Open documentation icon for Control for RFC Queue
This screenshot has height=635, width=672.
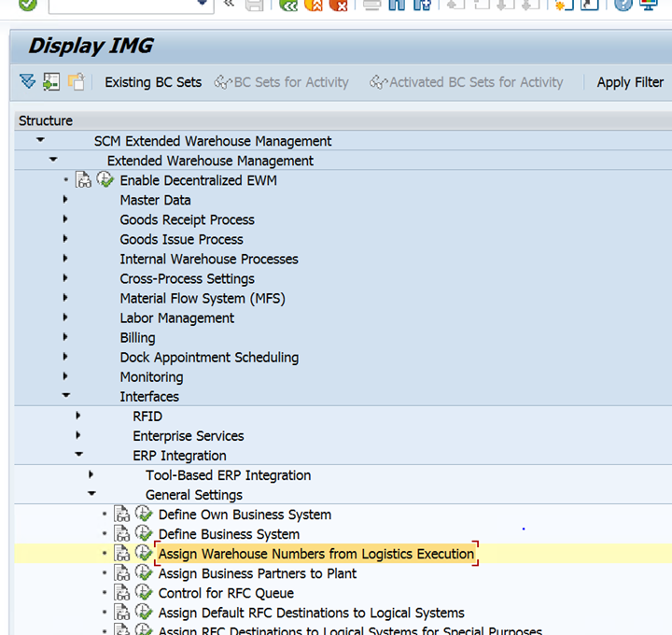pyautogui.click(x=122, y=593)
